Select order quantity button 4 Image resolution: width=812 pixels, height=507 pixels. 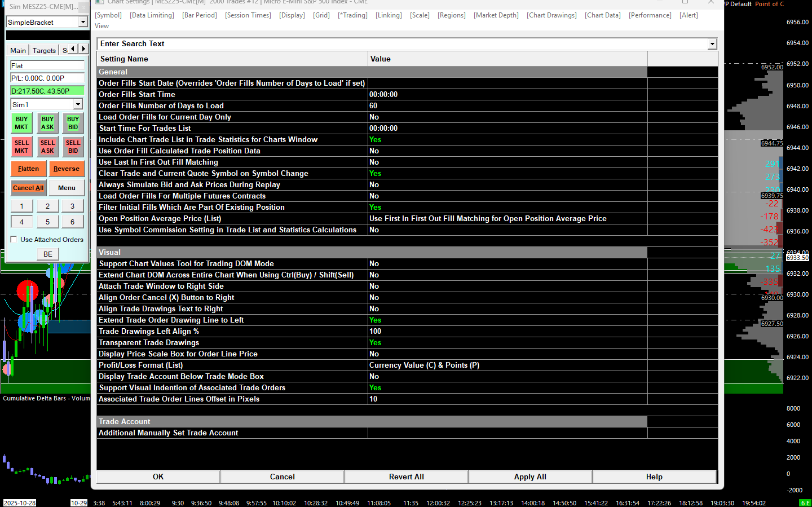[22, 222]
